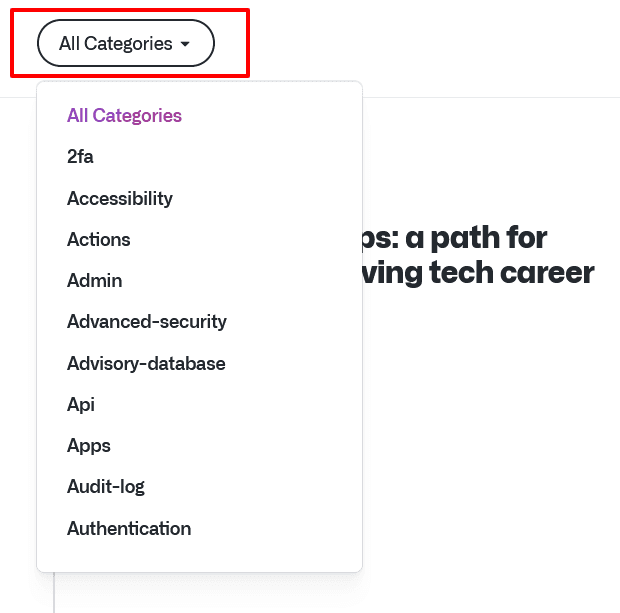
Task: Pick the Admin category option
Action: [x=95, y=280]
